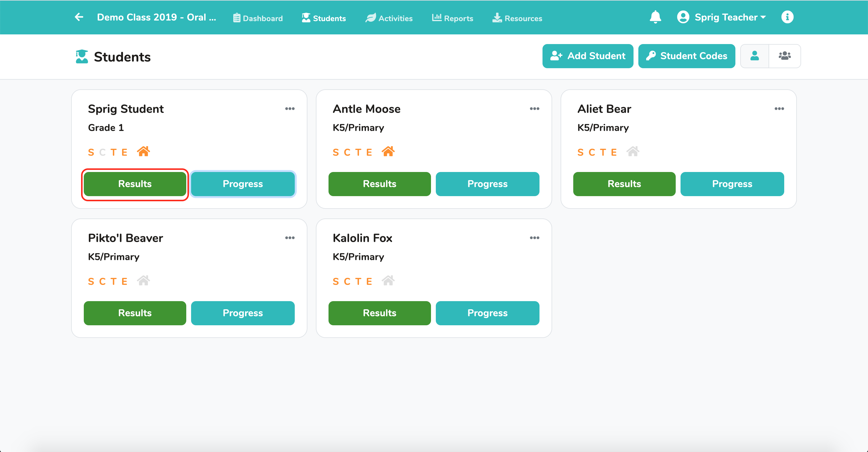This screenshot has width=868, height=452.
Task: Toggle Sprig Student's home icon
Action: coord(143,151)
